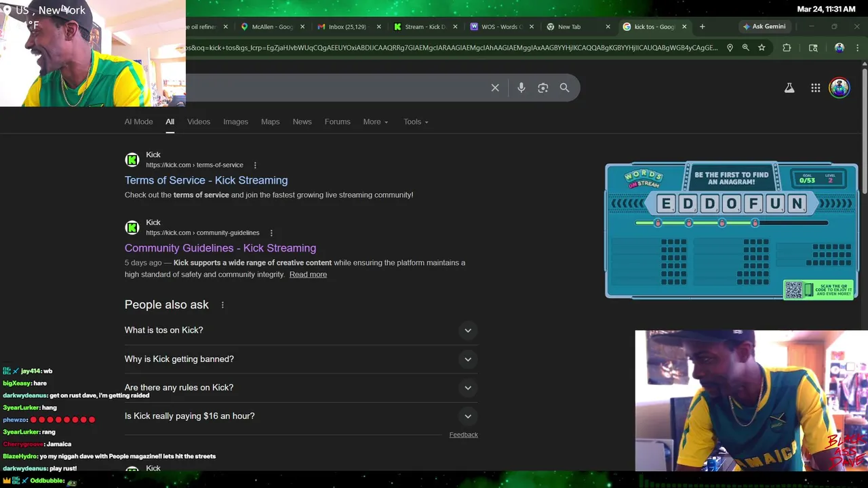Click Words on Stream logo
Viewport: 868px width, 488px height.
tap(644, 179)
